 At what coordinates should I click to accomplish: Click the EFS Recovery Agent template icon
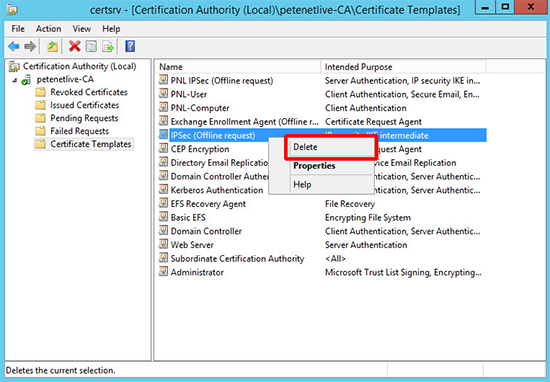(163, 203)
